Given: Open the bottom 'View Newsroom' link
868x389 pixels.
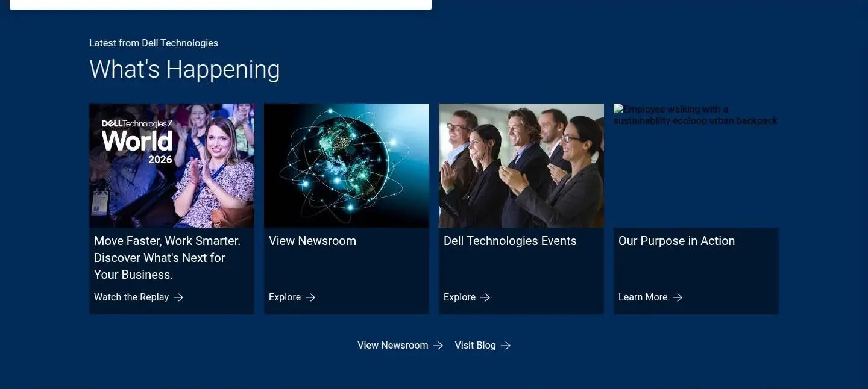Looking at the screenshot, I should (x=392, y=346).
